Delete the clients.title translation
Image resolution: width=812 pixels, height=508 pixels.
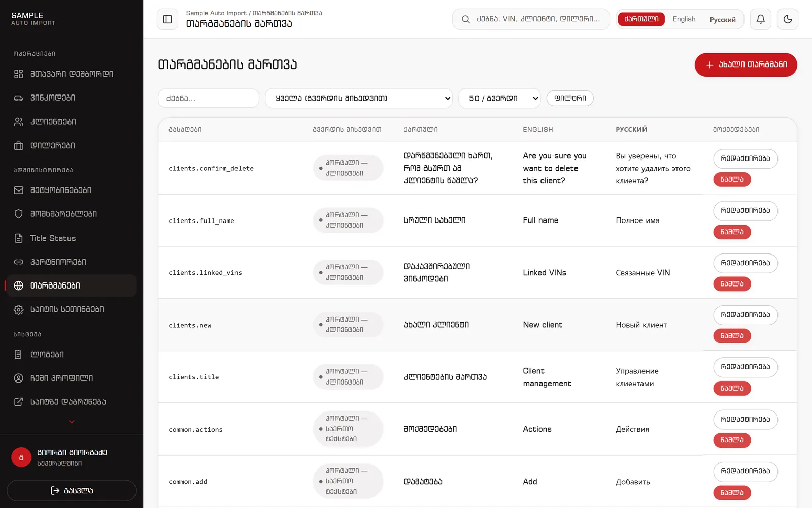click(x=732, y=389)
